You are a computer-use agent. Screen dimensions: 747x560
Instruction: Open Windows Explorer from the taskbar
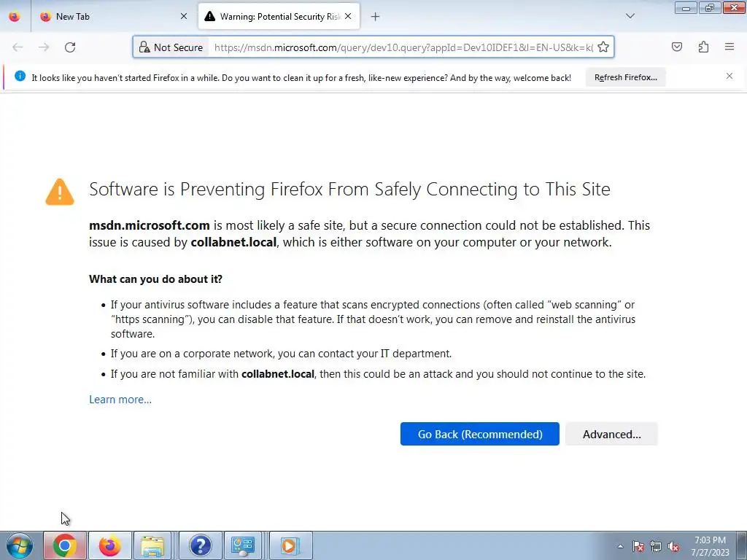pos(152,545)
